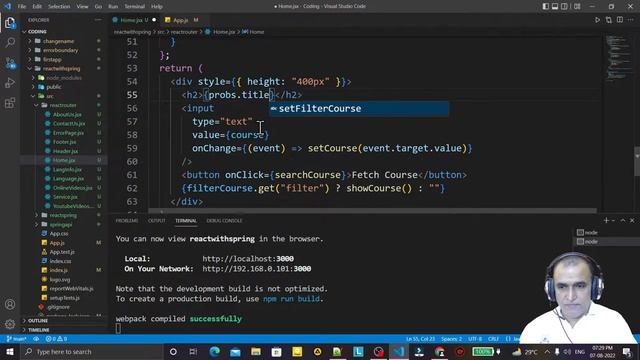The width and height of the screenshot is (640, 360).
Task: Open the Terminal menu
Action: point(135,7)
